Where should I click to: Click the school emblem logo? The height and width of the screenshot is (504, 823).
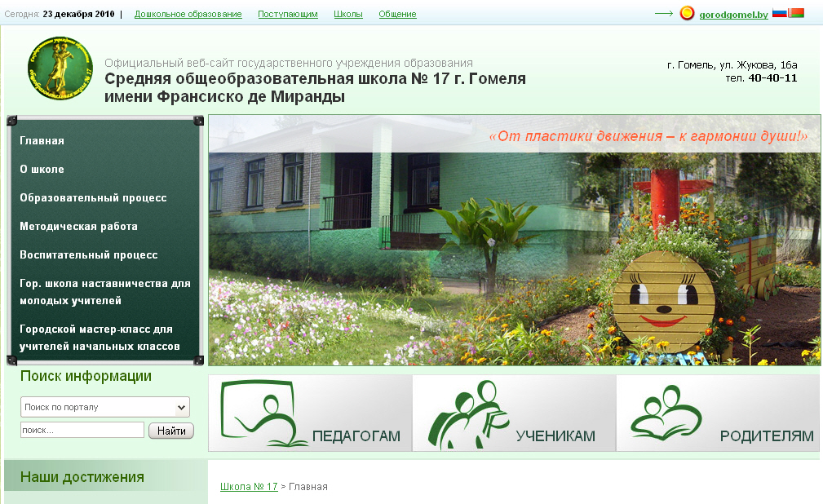pyautogui.click(x=60, y=68)
